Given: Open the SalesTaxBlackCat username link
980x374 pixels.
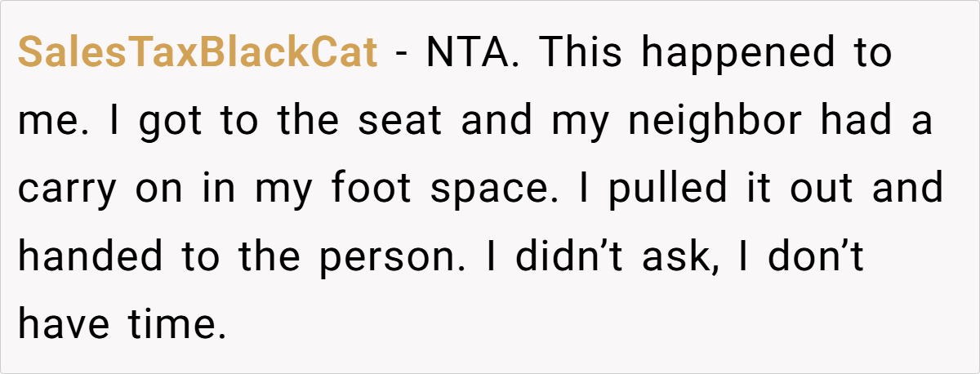Looking at the screenshot, I should coord(198,55).
